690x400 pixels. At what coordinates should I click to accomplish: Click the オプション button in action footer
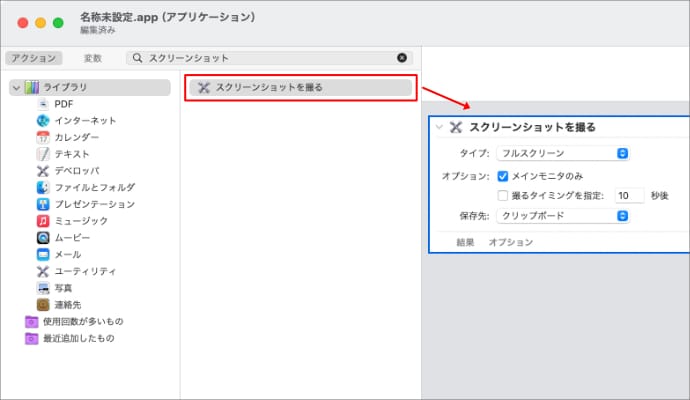510,242
